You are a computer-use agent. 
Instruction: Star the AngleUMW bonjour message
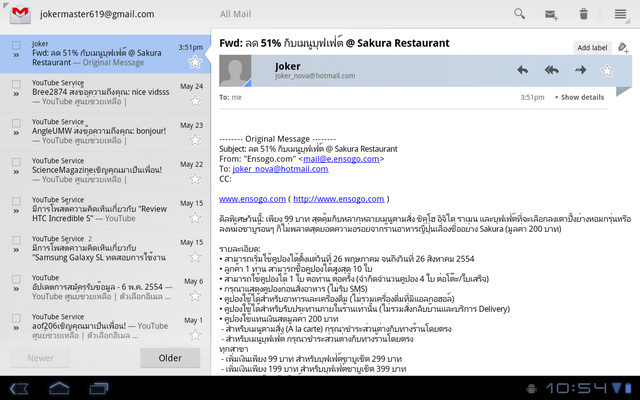coord(195,140)
